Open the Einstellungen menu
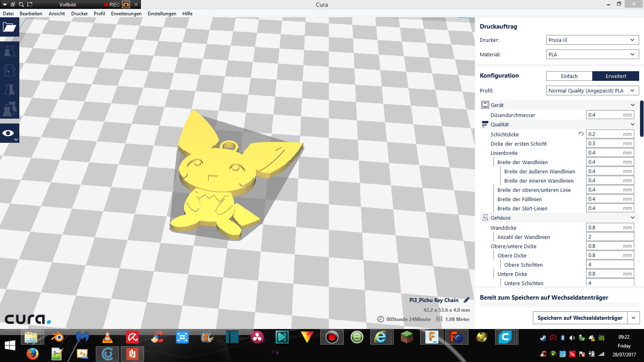Image resolution: width=644 pixels, height=362 pixels. click(x=162, y=13)
